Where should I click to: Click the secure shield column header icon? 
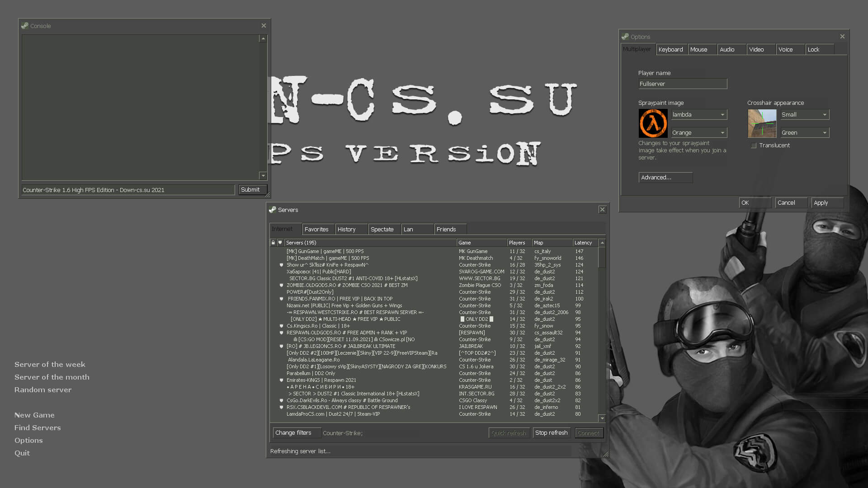280,243
